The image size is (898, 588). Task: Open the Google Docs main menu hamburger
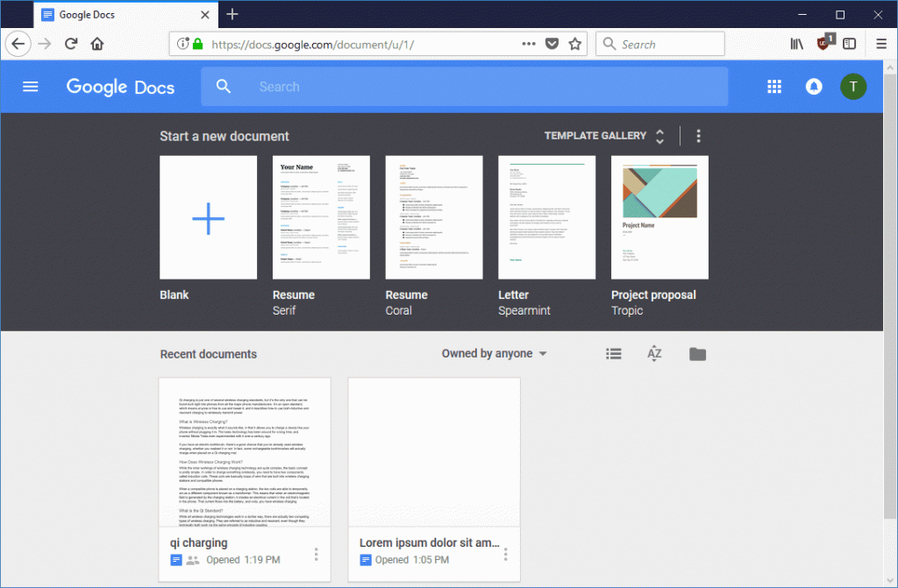click(31, 87)
